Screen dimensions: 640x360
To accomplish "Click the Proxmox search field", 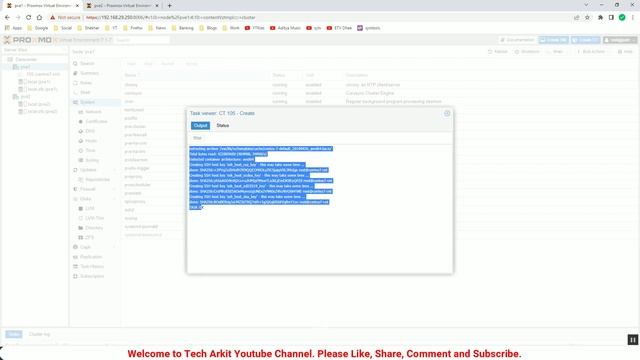I will (141, 40).
